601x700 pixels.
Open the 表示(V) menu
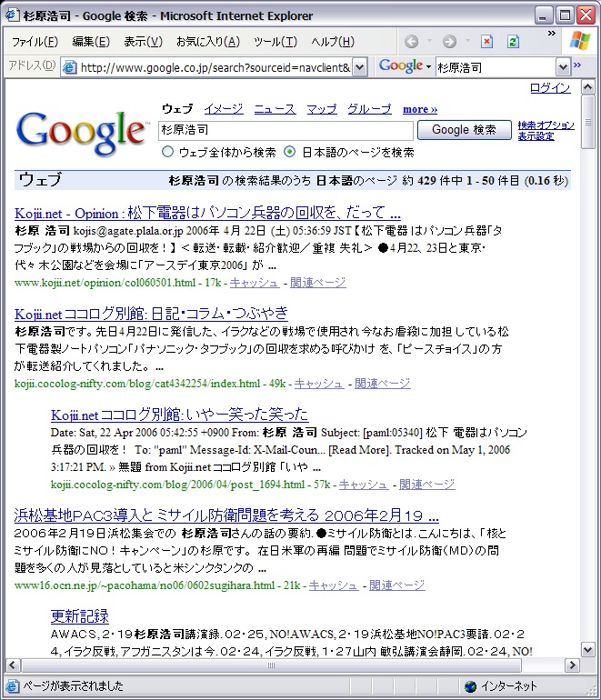(x=143, y=42)
